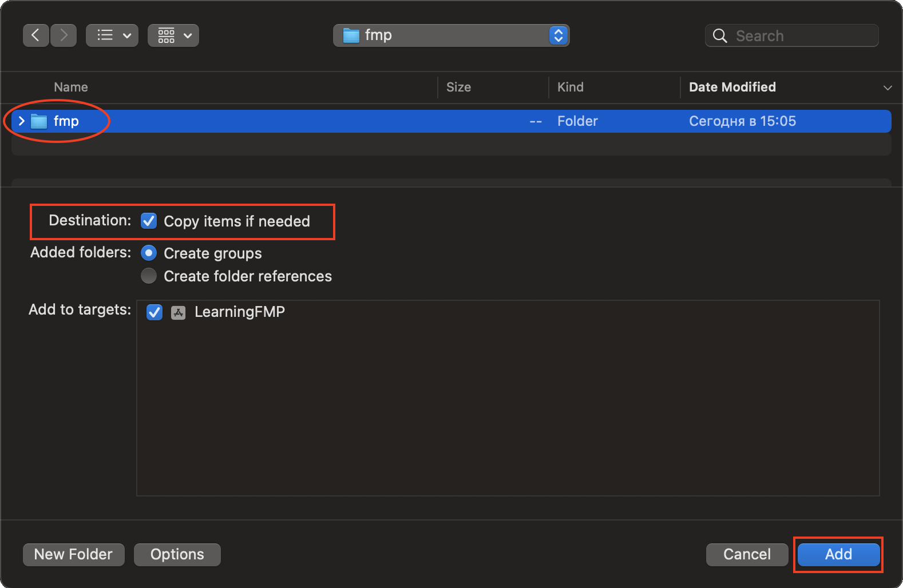Click the back navigation arrow

point(35,35)
